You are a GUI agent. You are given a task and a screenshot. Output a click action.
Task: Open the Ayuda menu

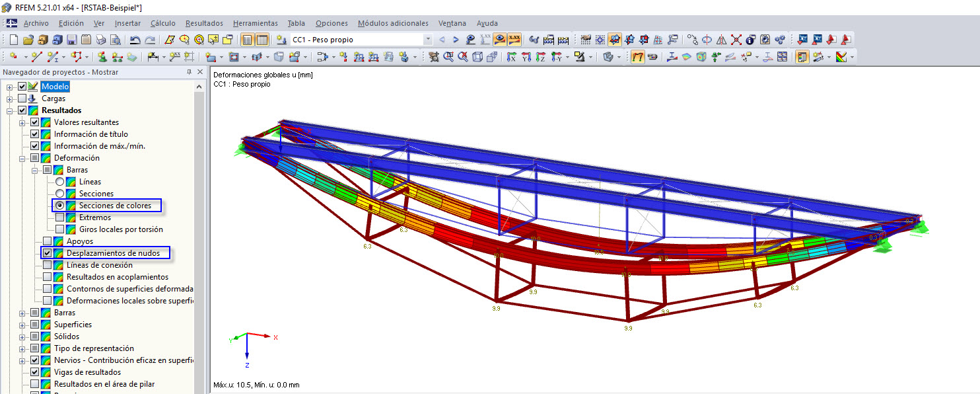[x=487, y=23]
